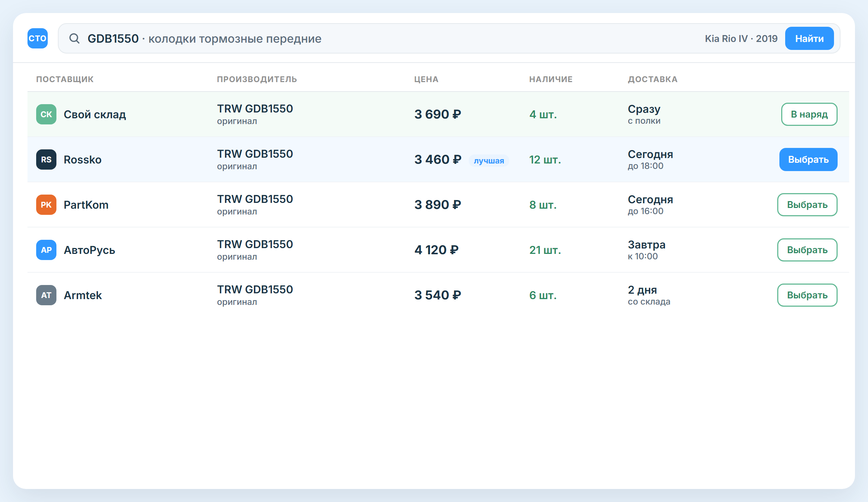Click the blue СТО app logo
868x502 pixels.
coord(38,38)
